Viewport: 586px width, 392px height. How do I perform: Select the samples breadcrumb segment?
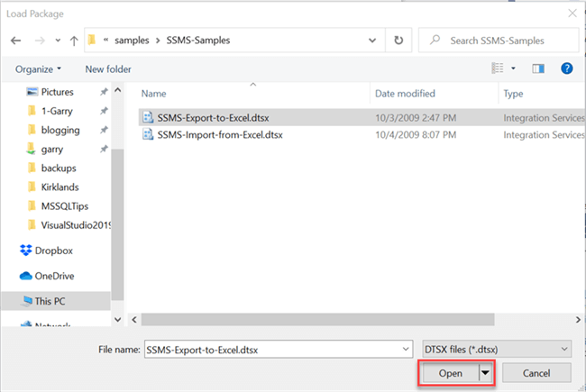point(132,41)
